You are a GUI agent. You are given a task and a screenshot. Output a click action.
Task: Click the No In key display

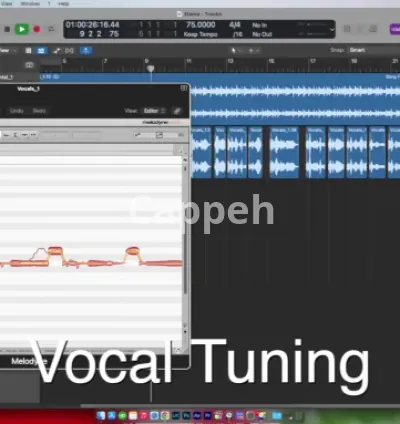click(x=259, y=25)
